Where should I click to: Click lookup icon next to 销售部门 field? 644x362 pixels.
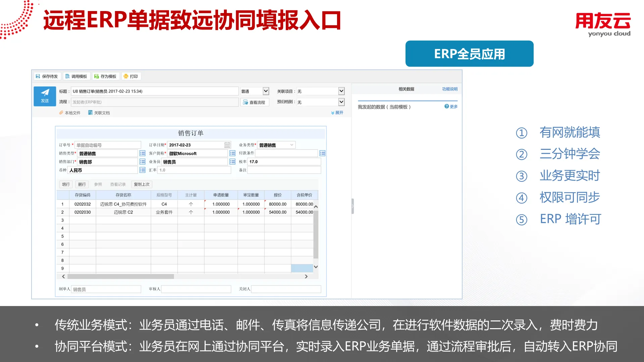[142, 162]
